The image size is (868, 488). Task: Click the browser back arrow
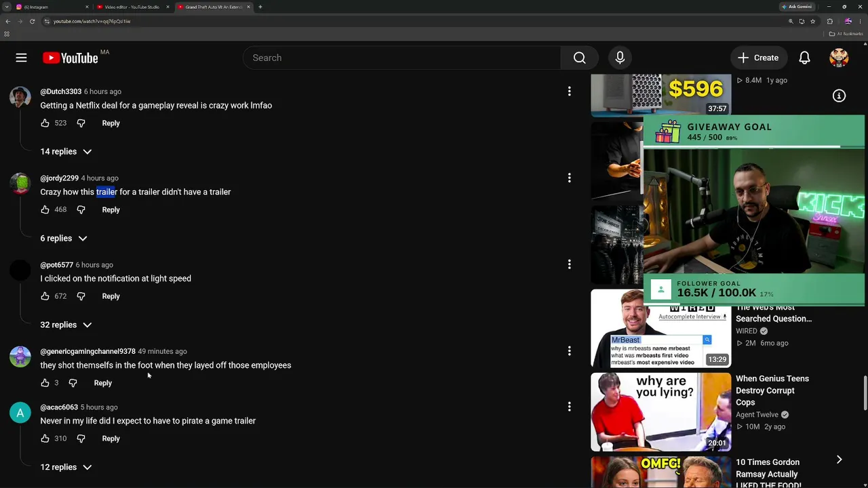pos(7,21)
